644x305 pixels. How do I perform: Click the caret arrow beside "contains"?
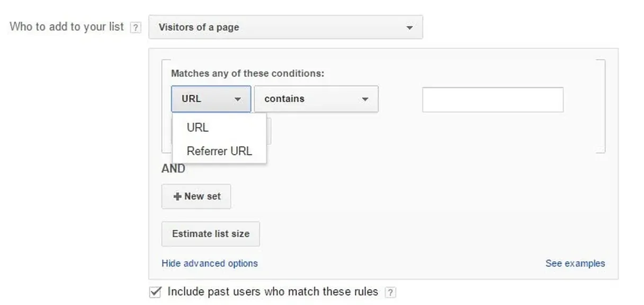(x=365, y=99)
